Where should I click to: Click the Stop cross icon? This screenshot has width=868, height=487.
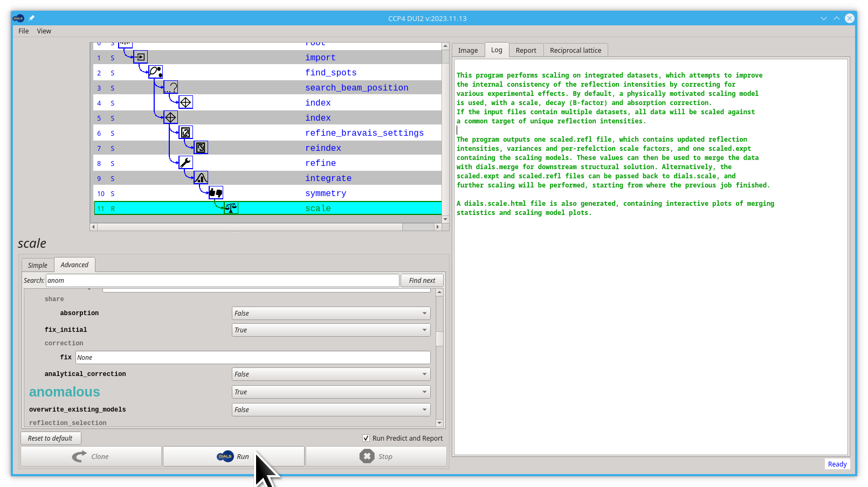(x=367, y=456)
